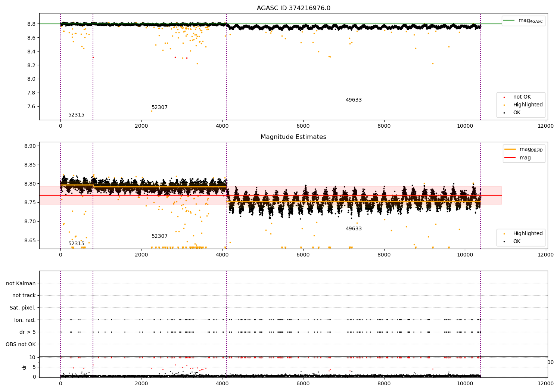Click x-axis tick 12000 under the top plot
Image resolution: width=560 pixels, height=392 pixels.
[x=546, y=126]
